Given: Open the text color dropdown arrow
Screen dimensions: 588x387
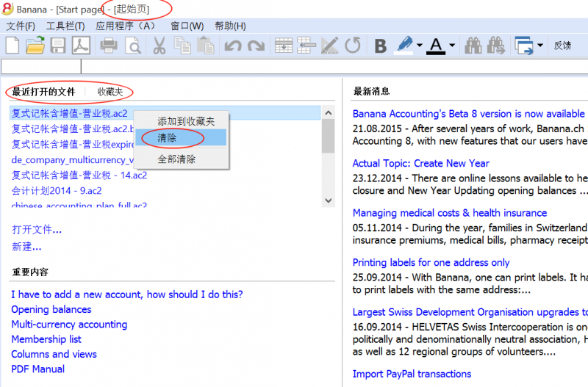Looking at the screenshot, I should click(x=452, y=46).
